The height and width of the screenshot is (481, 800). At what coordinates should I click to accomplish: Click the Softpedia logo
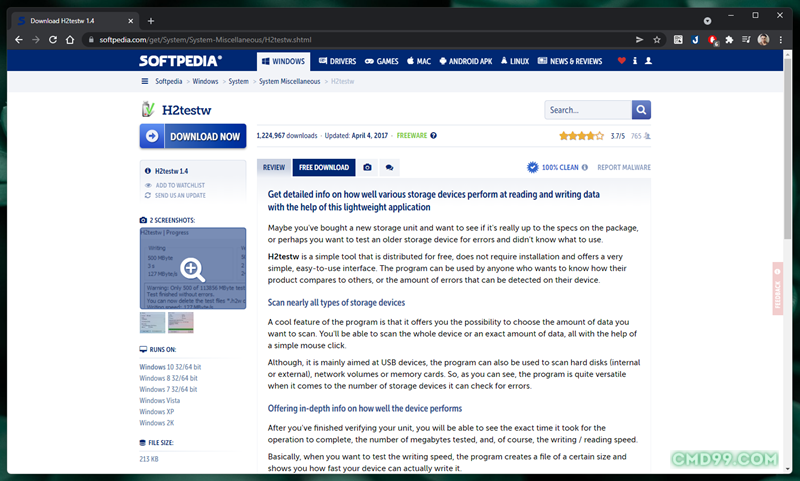click(x=180, y=61)
